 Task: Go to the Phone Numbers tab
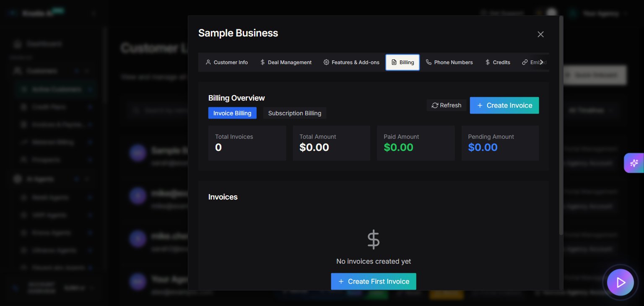(x=449, y=62)
